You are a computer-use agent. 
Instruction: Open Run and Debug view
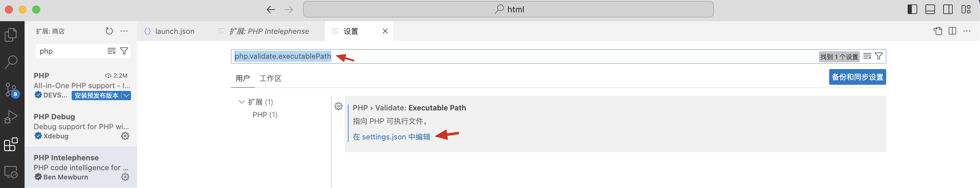11,117
